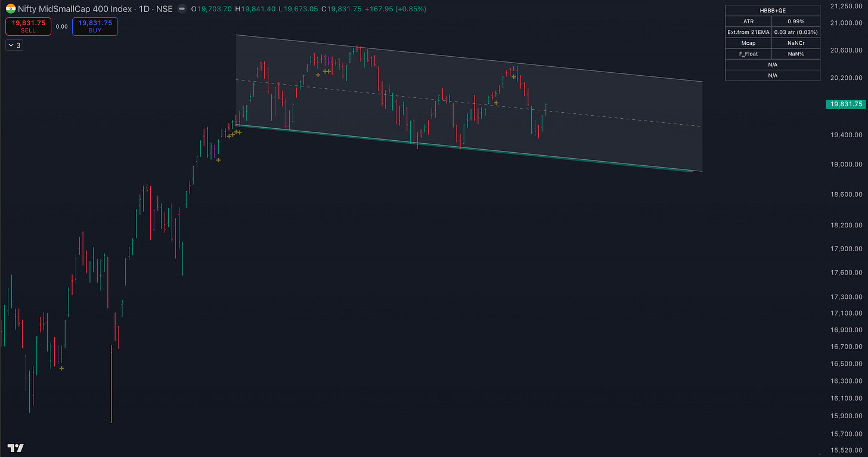Click the 0.03 atr (0.03%) value cell
Image resolution: width=868 pixels, height=457 pixels.
(795, 32)
